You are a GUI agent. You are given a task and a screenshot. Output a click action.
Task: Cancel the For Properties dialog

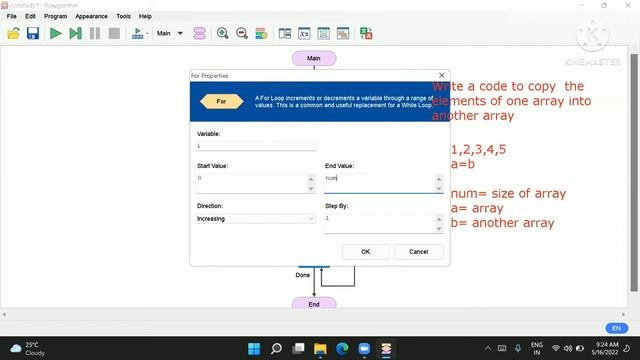(x=419, y=252)
